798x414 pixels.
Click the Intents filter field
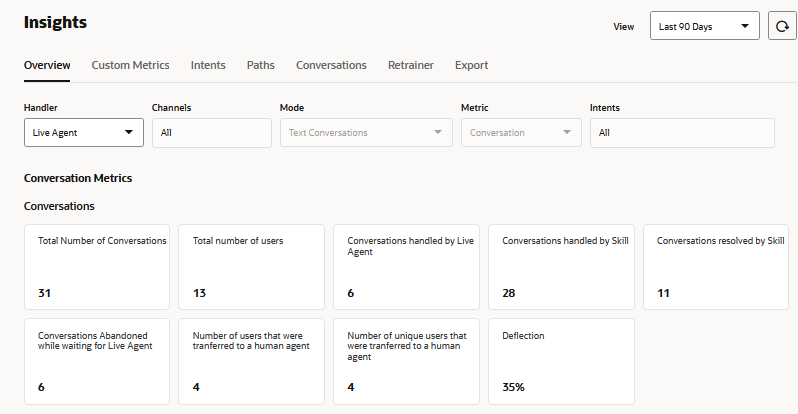pos(682,132)
